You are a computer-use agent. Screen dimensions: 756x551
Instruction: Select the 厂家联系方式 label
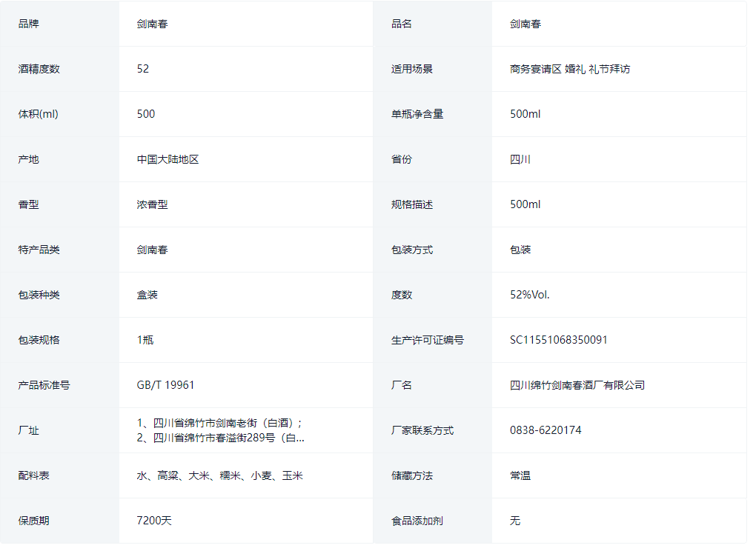click(x=422, y=430)
